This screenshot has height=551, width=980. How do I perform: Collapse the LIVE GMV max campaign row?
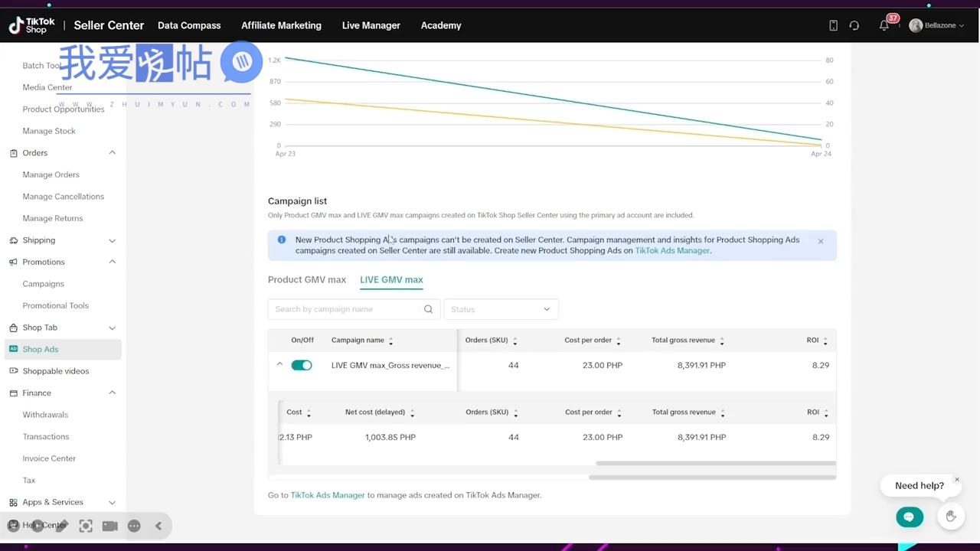tap(279, 364)
